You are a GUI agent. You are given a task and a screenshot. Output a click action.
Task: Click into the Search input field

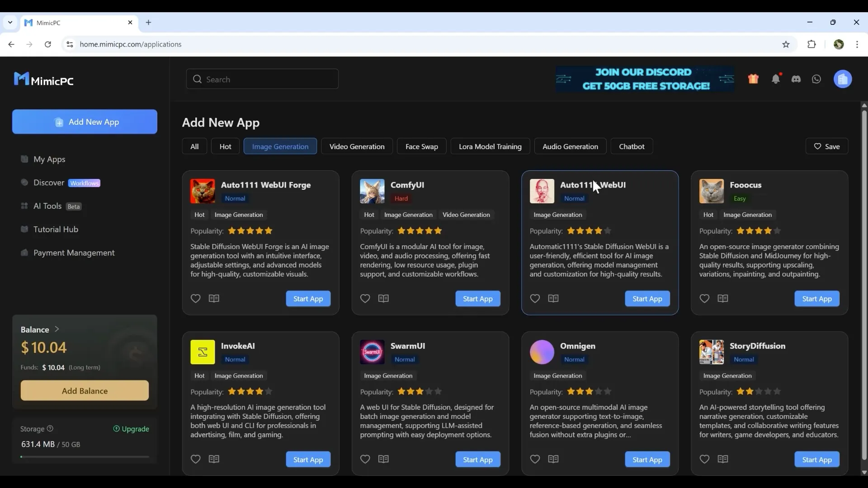point(269,79)
